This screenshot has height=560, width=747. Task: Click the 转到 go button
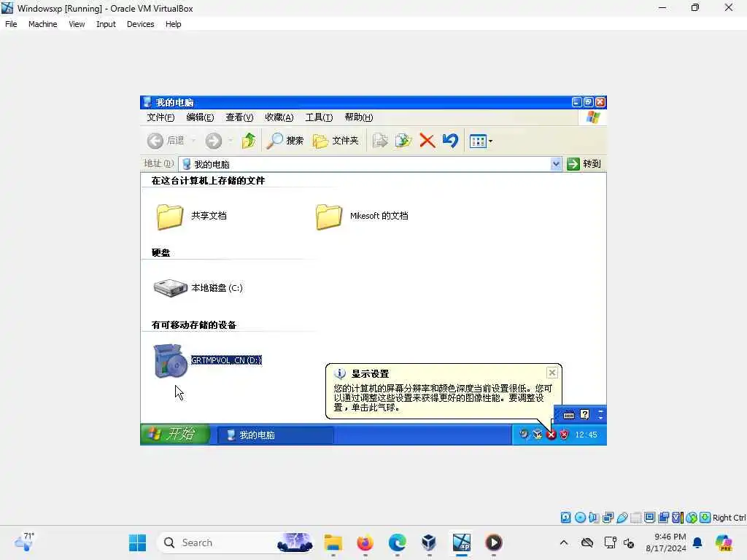584,164
